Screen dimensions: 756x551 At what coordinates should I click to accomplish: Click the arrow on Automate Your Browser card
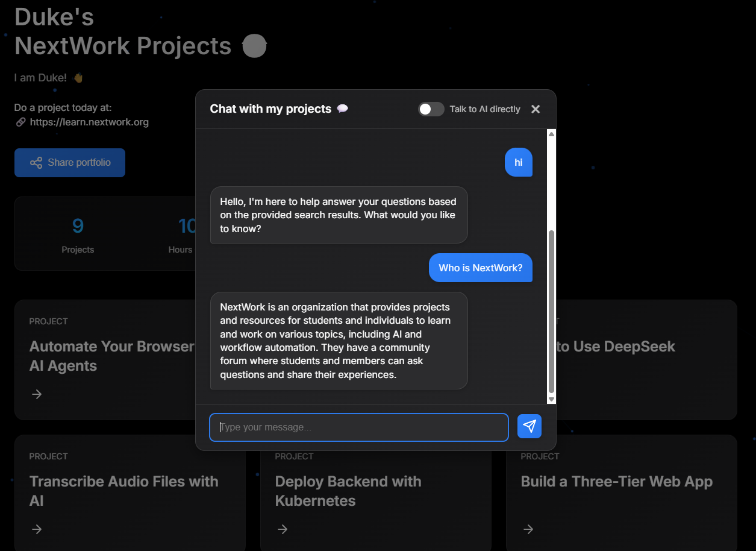[x=37, y=394]
